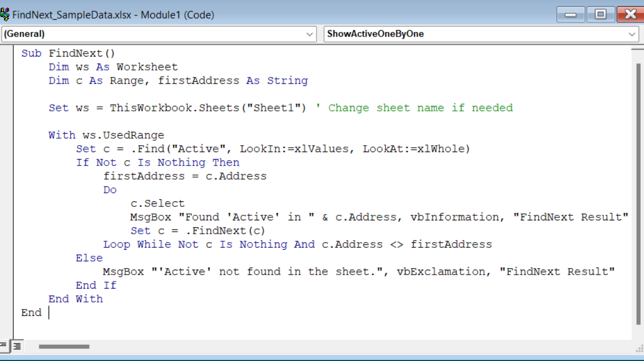The height and width of the screenshot is (361, 644).
Task: Click the 'Do' keyword line
Action: 110,190
